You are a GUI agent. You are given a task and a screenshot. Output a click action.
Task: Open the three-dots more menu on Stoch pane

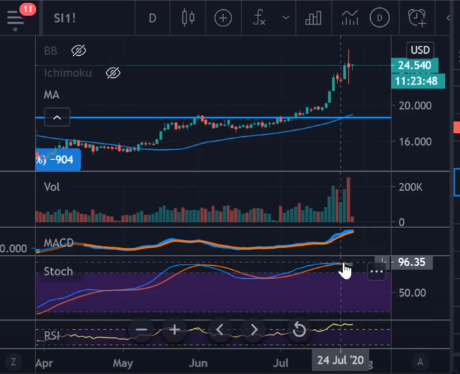[377, 272]
